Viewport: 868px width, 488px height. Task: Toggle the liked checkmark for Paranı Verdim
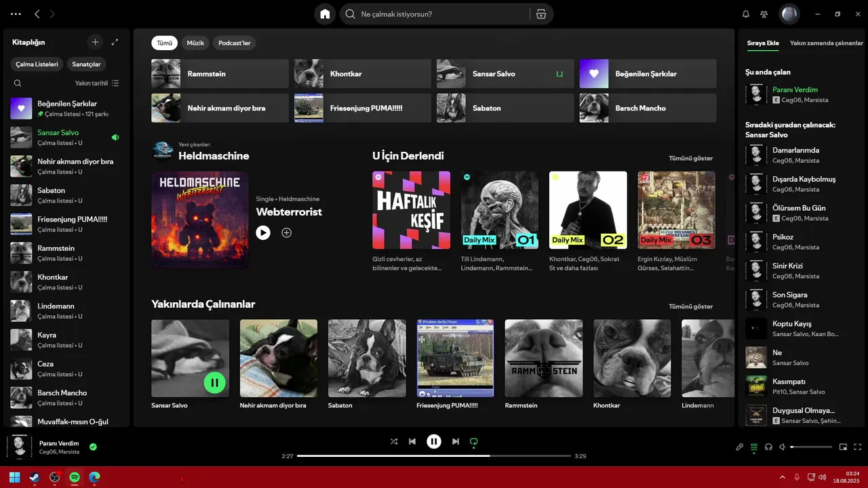pyautogui.click(x=93, y=447)
